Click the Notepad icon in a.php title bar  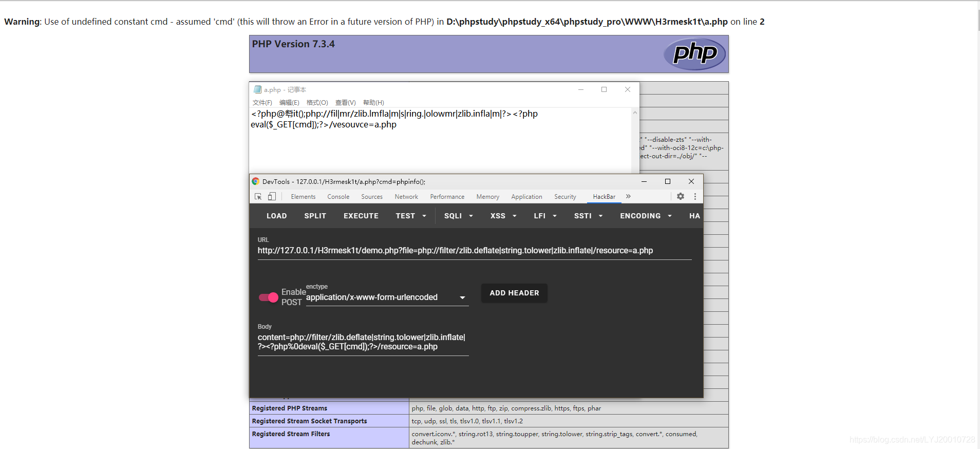(x=257, y=89)
